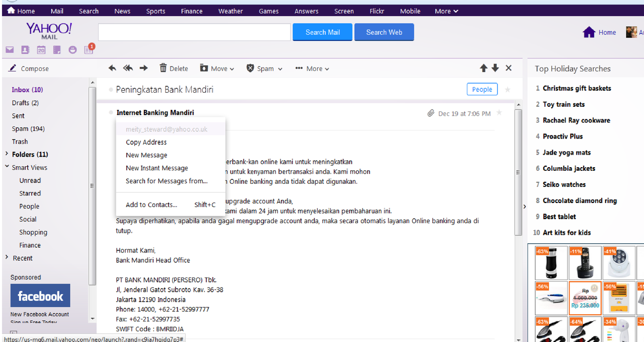Open the Sports link in top bar

(155, 11)
